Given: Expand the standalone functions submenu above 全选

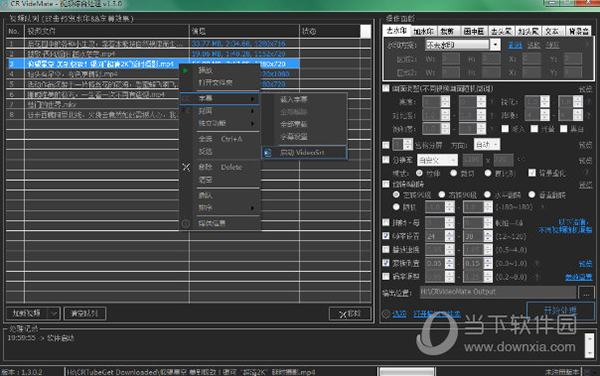Looking at the screenshot, I should click(x=220, y=123).
